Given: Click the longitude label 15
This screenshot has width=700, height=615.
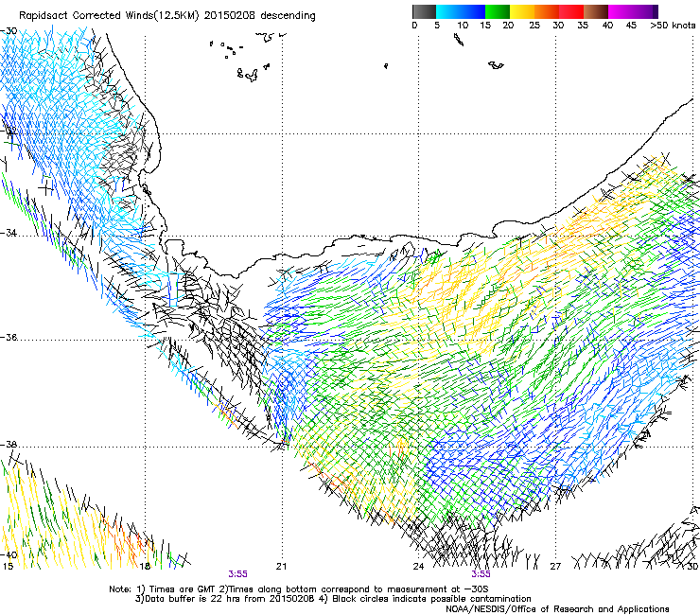Looking at the screenshot, I should tap(8, 567).
